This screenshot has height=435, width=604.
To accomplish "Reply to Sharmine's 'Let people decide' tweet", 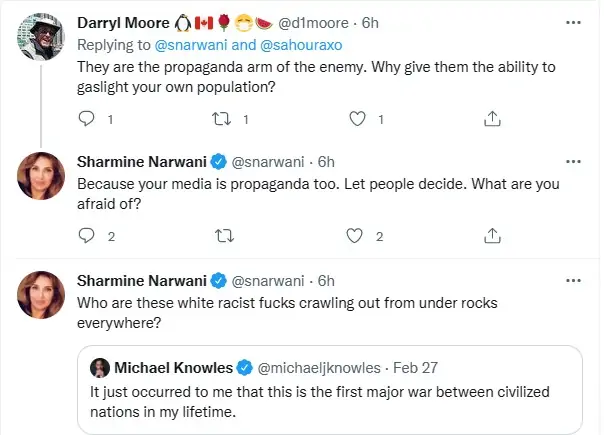I will 84,236.
